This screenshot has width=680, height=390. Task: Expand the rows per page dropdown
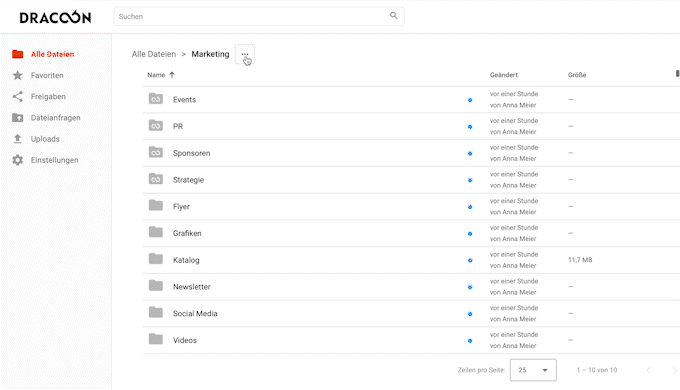(x=533, y=370)
